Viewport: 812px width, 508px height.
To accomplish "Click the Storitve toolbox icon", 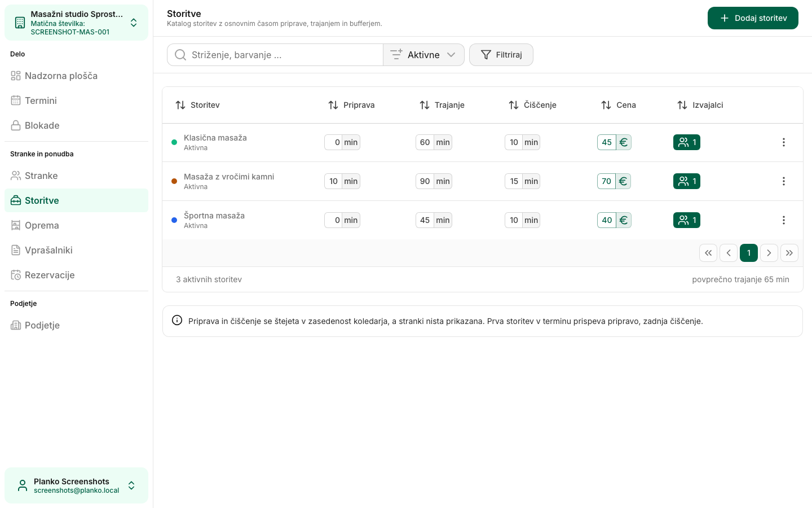I will pos(16,200).
